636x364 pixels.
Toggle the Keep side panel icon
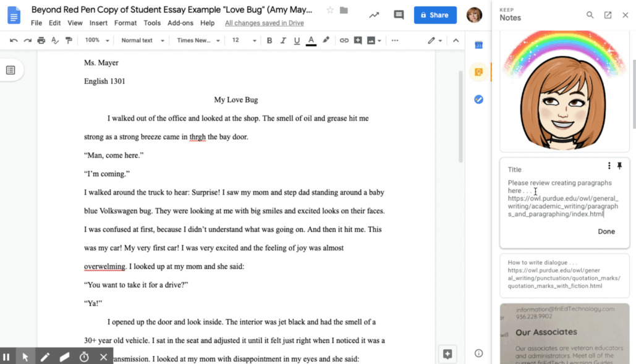pos(478,72)
